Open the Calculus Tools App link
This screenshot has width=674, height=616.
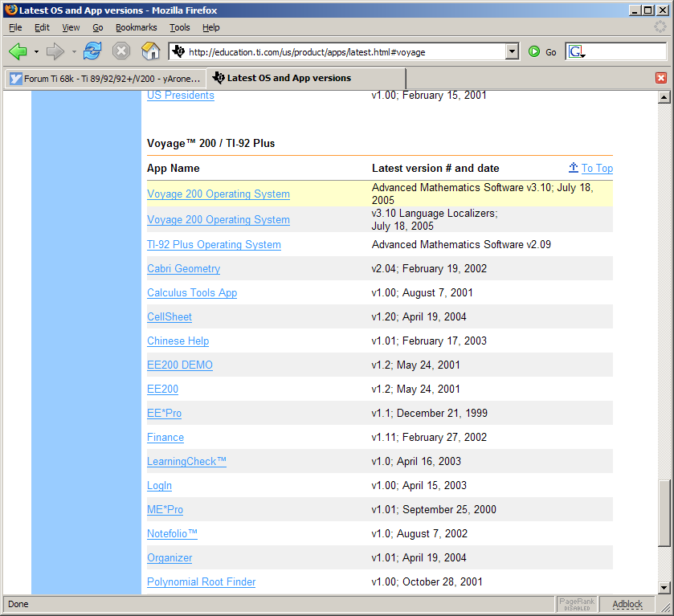click(x=192, y=292)
